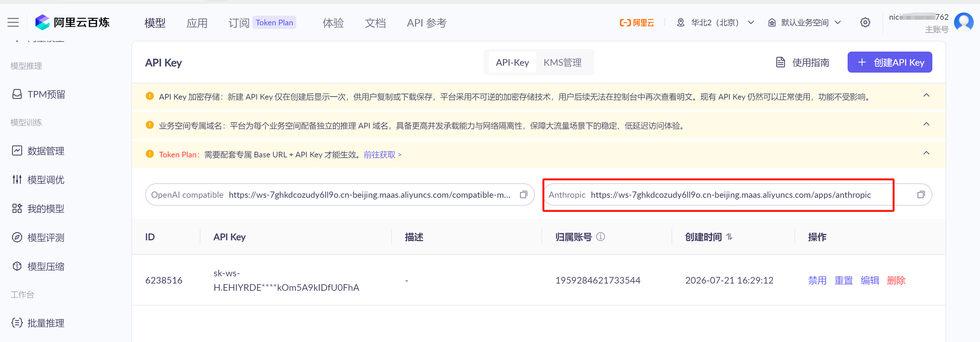Open the settings gear icon
The image size is (980, 342).
pyautogui.click(x=865, y=22)
